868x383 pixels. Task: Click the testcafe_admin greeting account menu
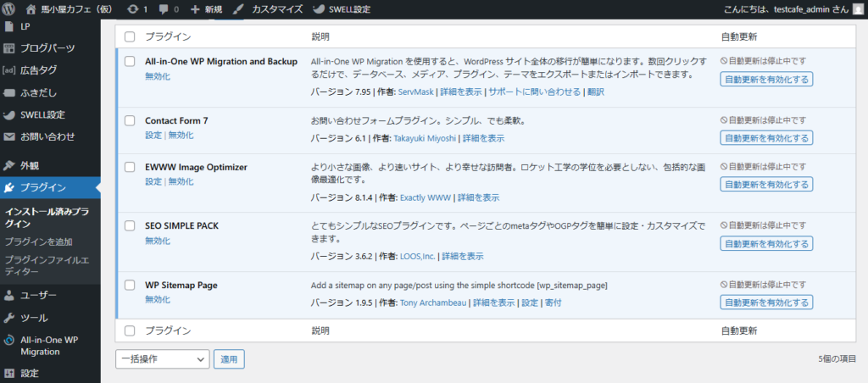tap(793, 9)
